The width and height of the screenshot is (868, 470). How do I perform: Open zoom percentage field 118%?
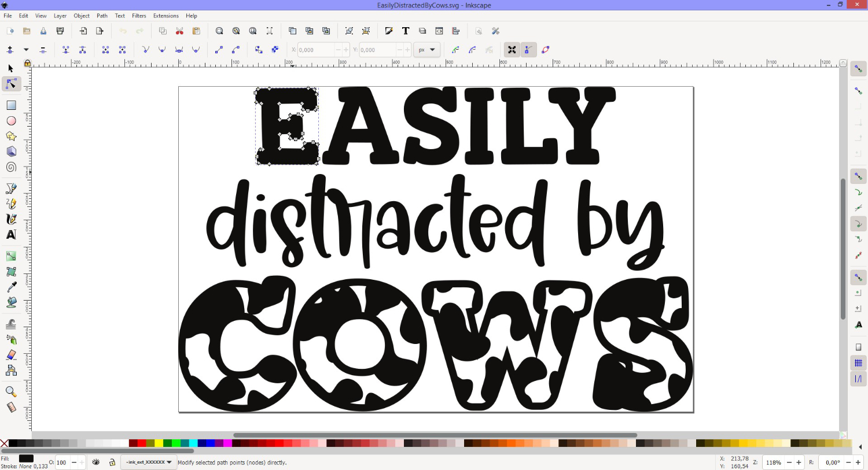point(773,462)
